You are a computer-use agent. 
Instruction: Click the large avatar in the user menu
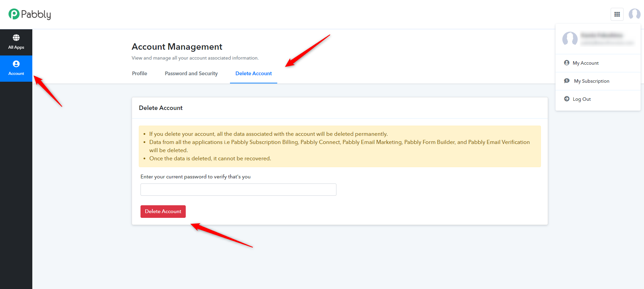(x=570, y=39)
